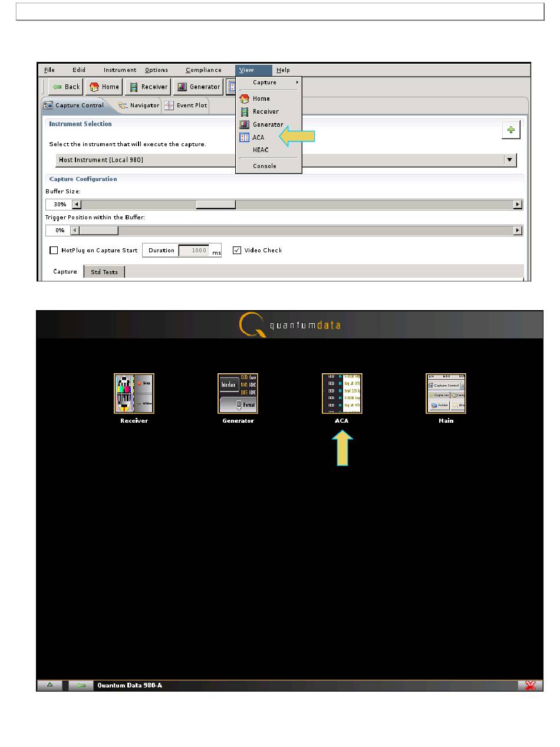Click the green plus add instrument icon

510,131
